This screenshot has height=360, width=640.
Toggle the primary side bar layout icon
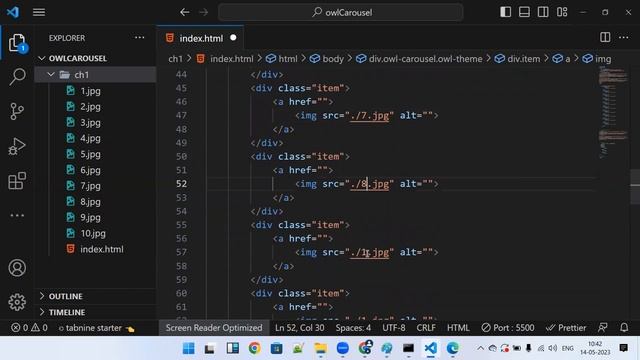pyautogui.click(x=505, y=12)
